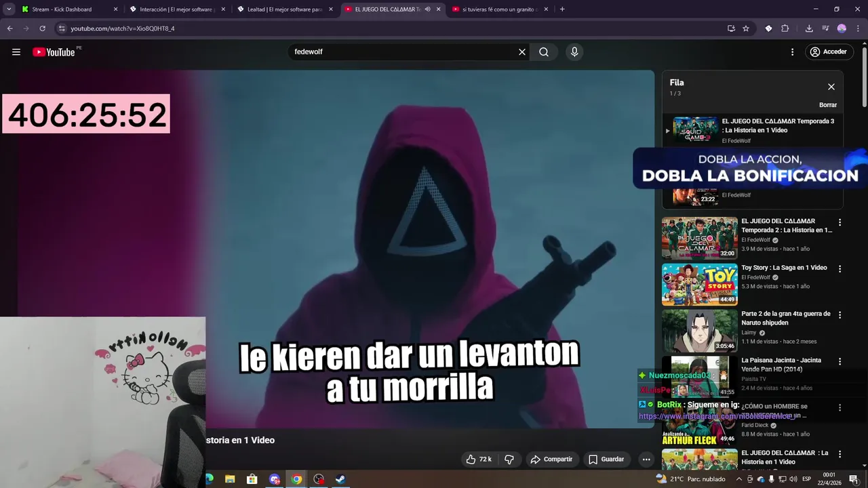Screen dimensions: 868x488
Task: Expand the tab search dropdown arrow
Action: click(9, 9)
